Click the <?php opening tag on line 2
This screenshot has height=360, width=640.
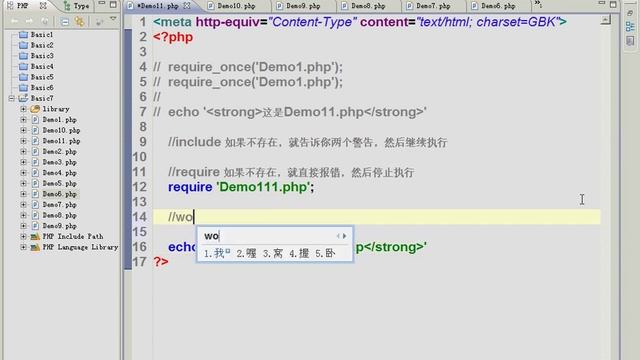[173, 37]
